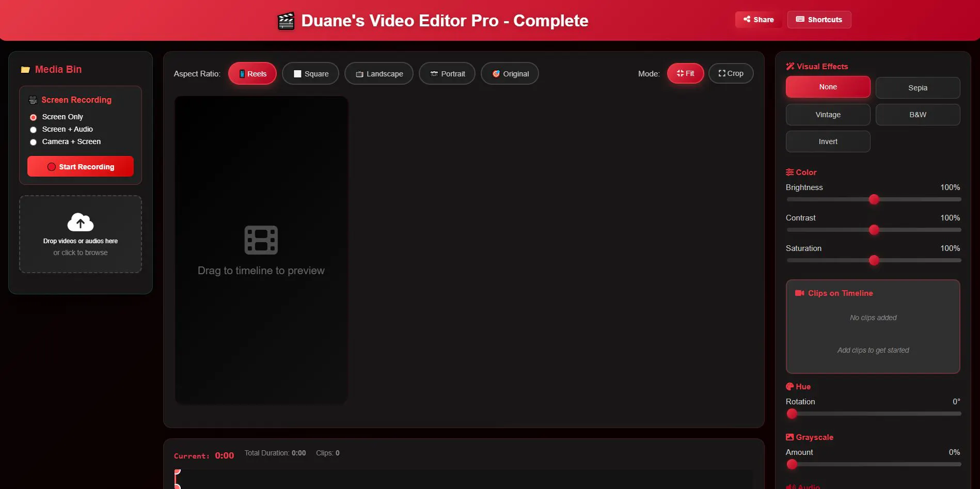Viewport: 980px width, 489px height.
Task: Select Screen Only recording mode
Action: 34,117
